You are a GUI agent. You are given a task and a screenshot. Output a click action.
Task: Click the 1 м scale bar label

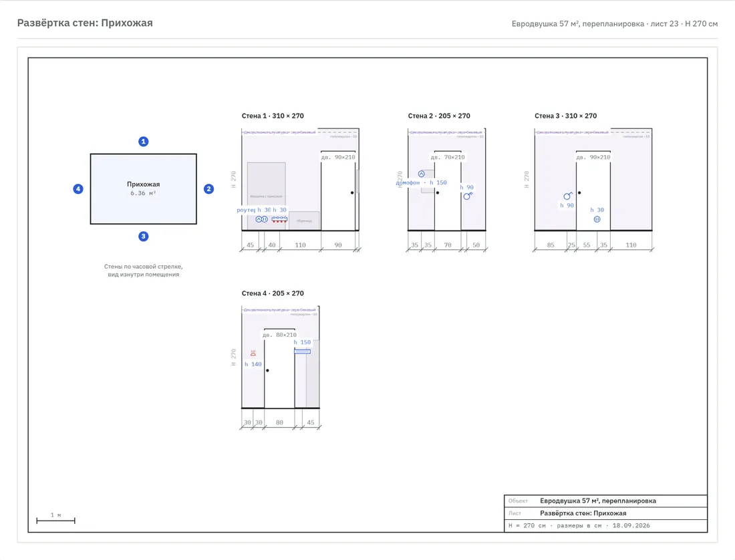55,515
